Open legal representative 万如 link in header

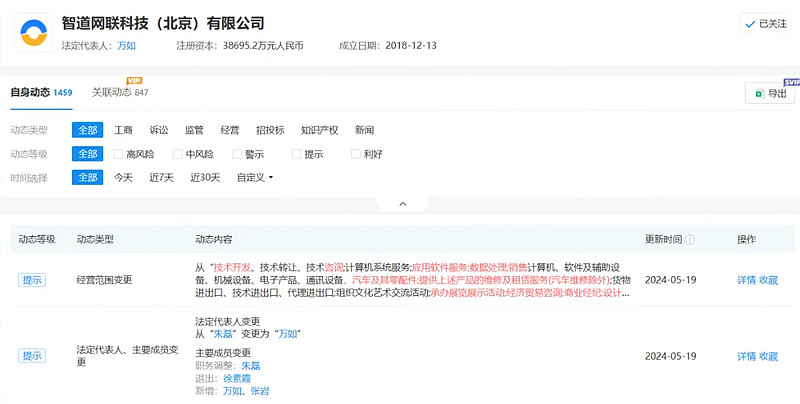(127, 45)
